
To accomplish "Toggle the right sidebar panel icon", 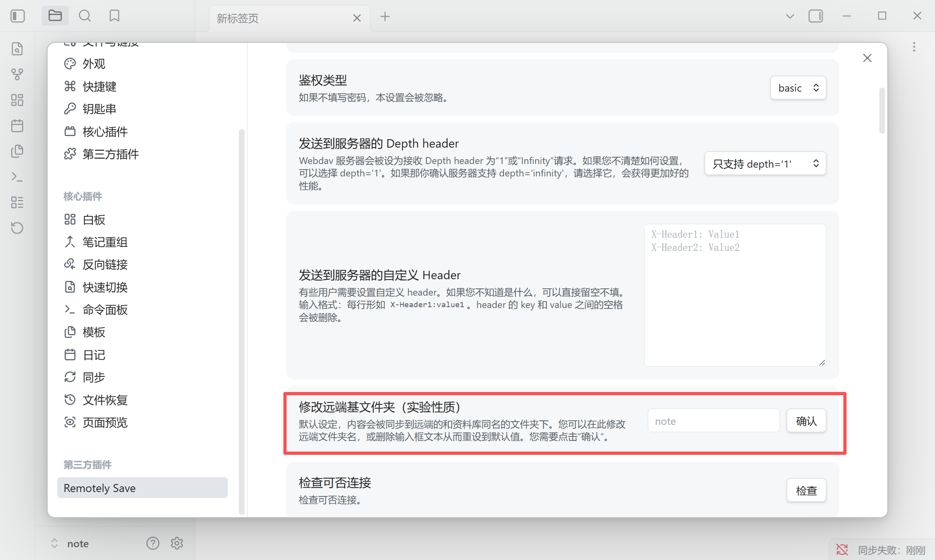I will pos(815,16).
